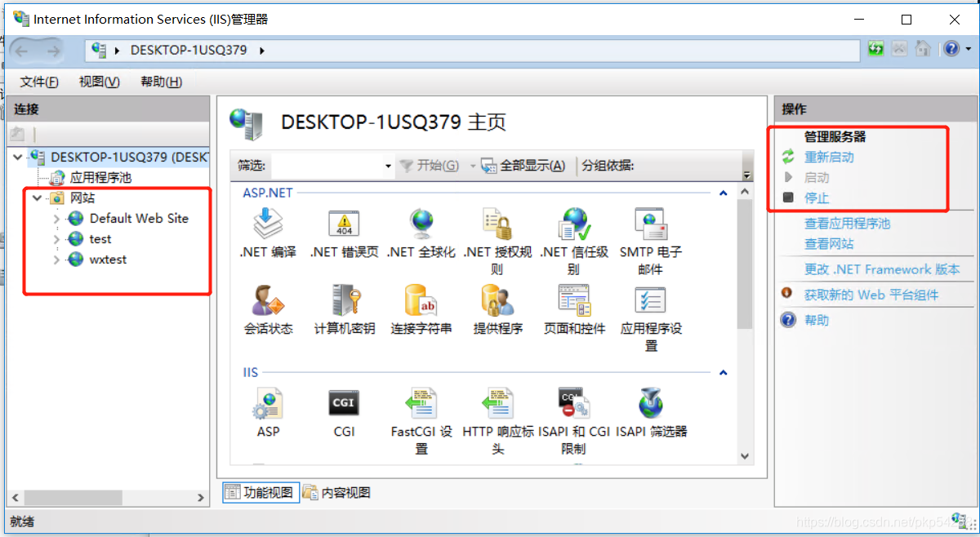Click the feature list vertical scrollbar
Viewport: 980px width, 537px height.
(x=744, y=264)
